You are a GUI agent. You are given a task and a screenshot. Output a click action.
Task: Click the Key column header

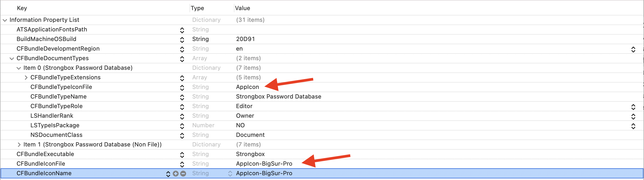[x=22, y=8]
